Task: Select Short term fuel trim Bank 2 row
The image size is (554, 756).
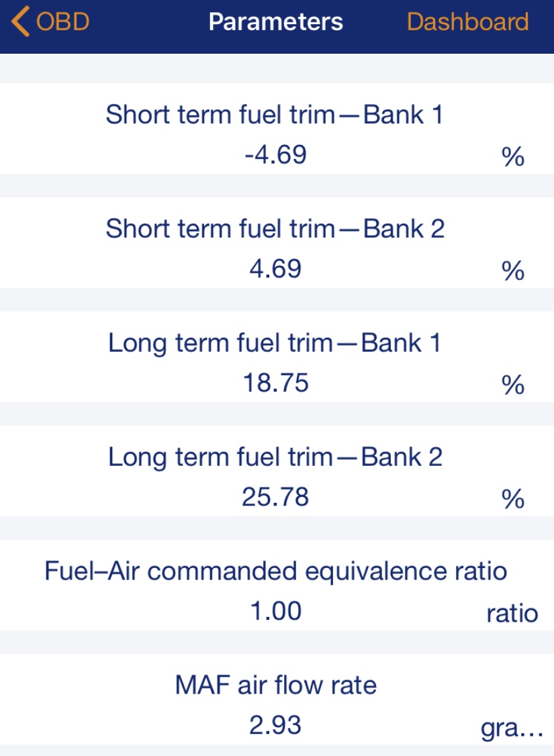Action: click(275, 230)
